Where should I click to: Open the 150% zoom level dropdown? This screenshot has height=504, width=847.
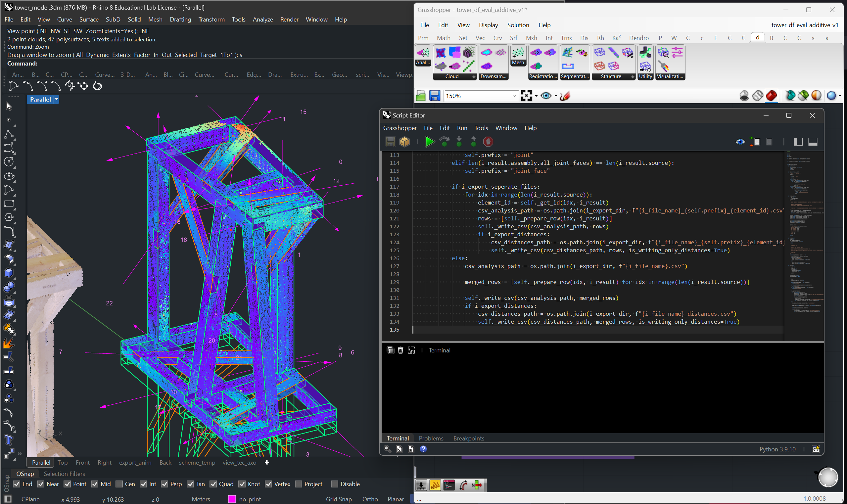[x=514, y=96]
